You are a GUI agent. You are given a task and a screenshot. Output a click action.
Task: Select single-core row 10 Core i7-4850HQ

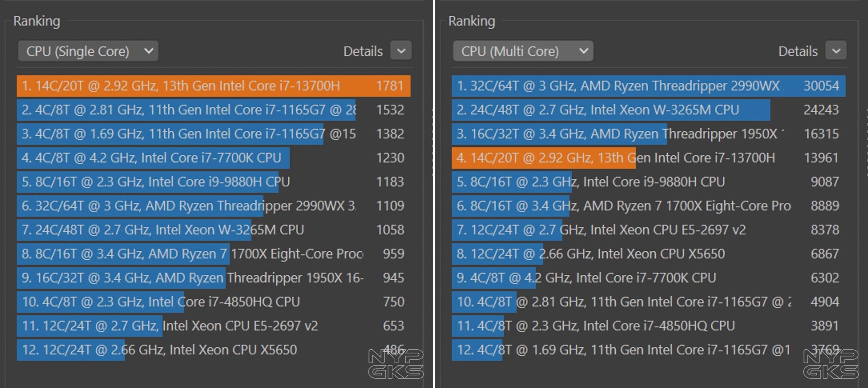(x=214, y=302)
